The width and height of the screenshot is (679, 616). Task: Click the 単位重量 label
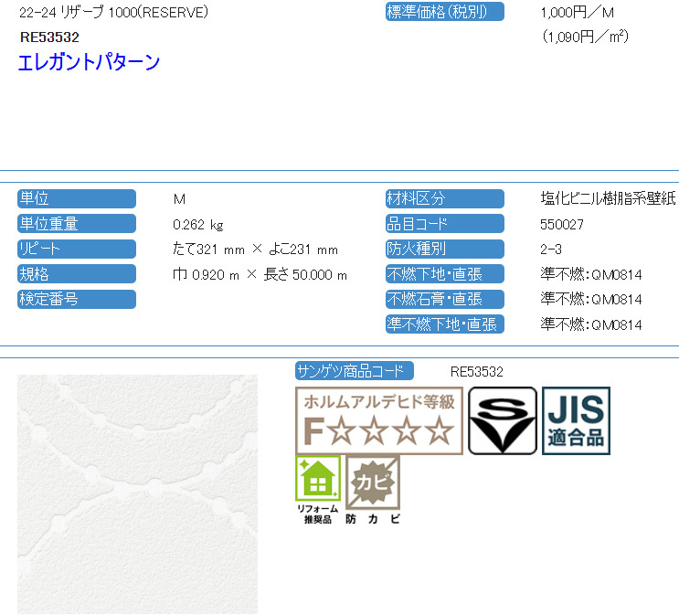(77, 224)
